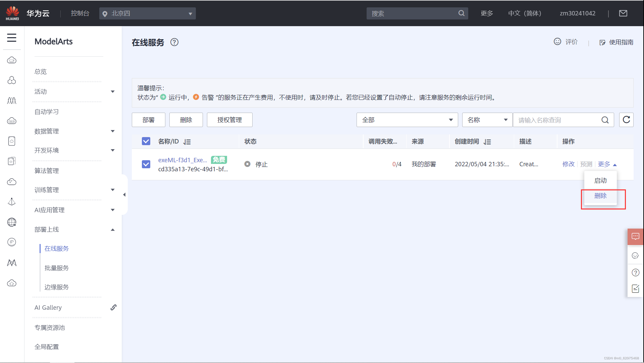Open the 名称 search type dropdown
Viewport: 644px width, 363px height.
487,120
